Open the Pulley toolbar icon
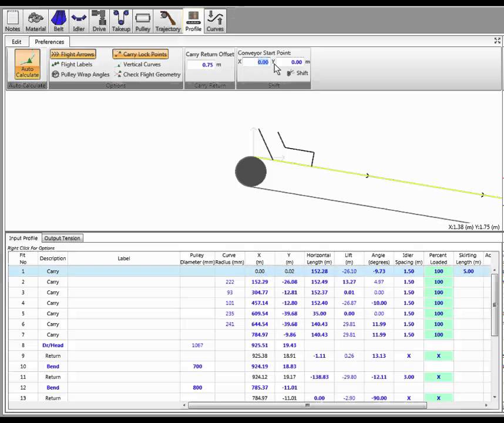 pyautogui.click(x=143, y=21)
